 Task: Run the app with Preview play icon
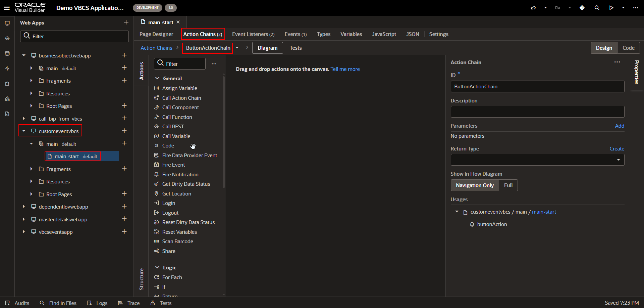(611, 7)
